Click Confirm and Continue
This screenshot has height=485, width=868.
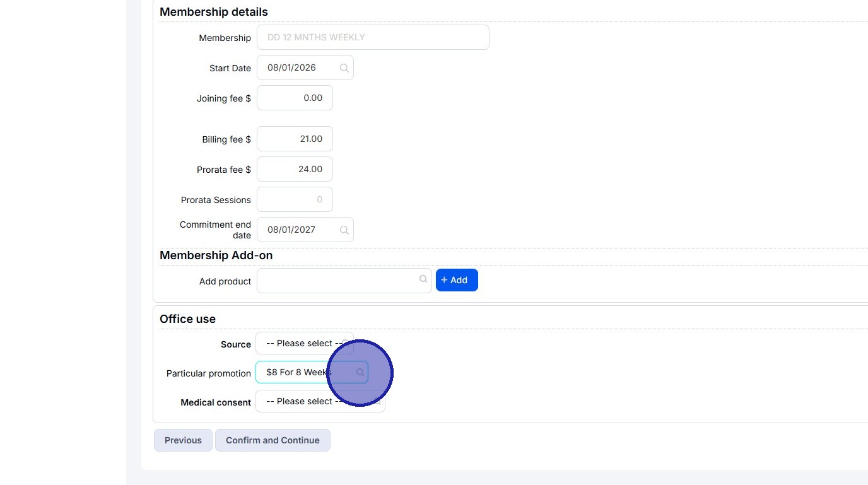[x=273, y=440]
